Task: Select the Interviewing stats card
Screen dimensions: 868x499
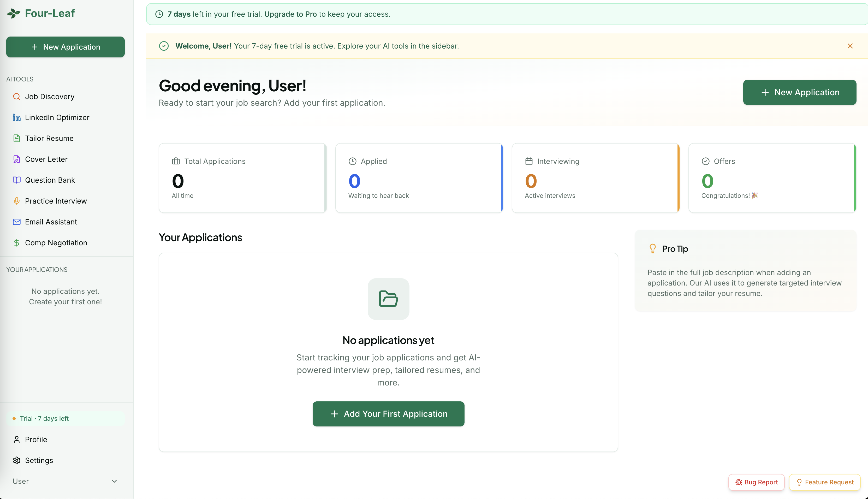Action: point(595,178)
